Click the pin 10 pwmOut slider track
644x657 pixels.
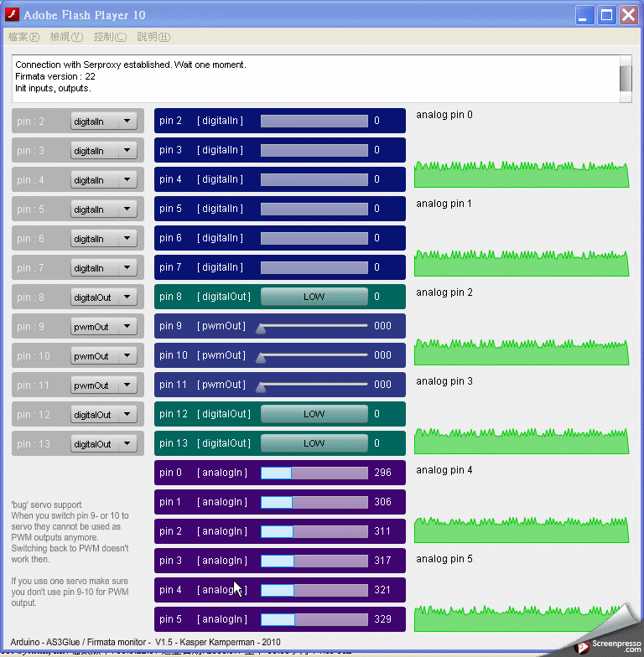pyautogui.click(x=314, y=354)
